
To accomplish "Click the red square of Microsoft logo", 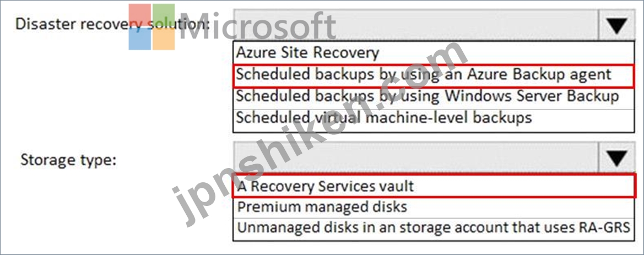I will pos(139,15).
